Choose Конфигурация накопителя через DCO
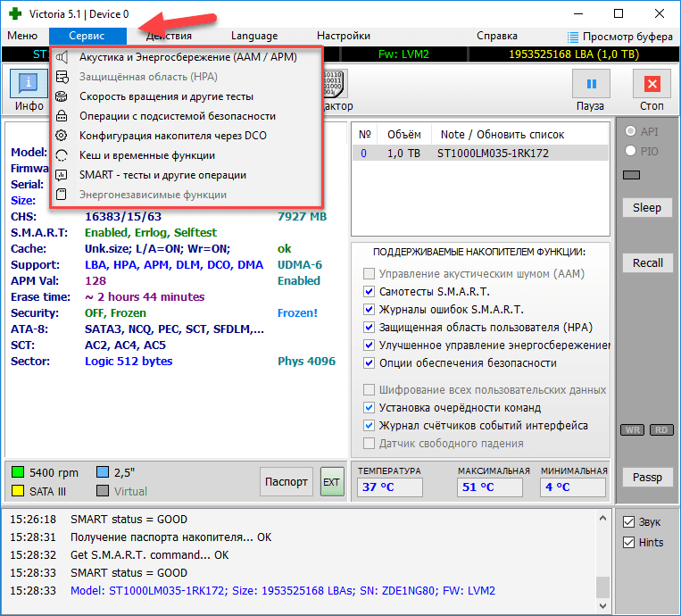The image size is (681, 616). pos(187,136)
